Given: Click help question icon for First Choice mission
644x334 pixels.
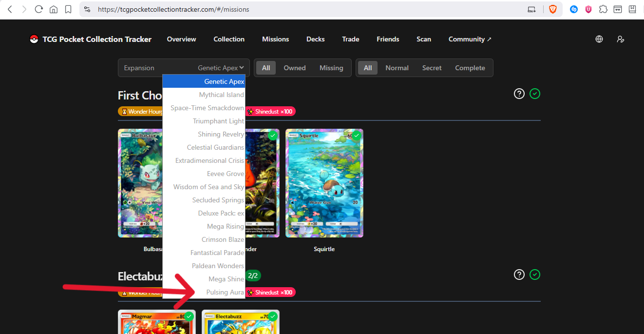Looking at the screenshot, I should [x=519, y=94].
